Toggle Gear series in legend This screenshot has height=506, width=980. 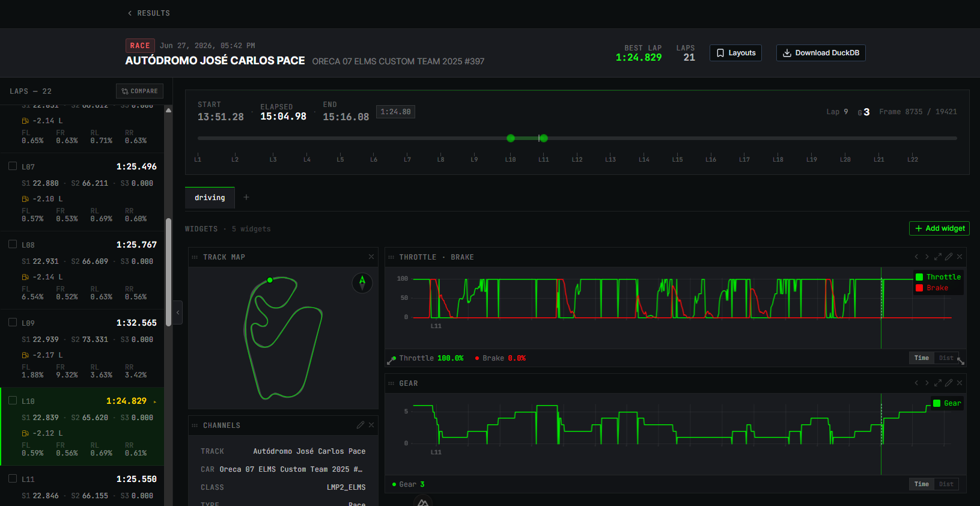click(x=947, y=403)
